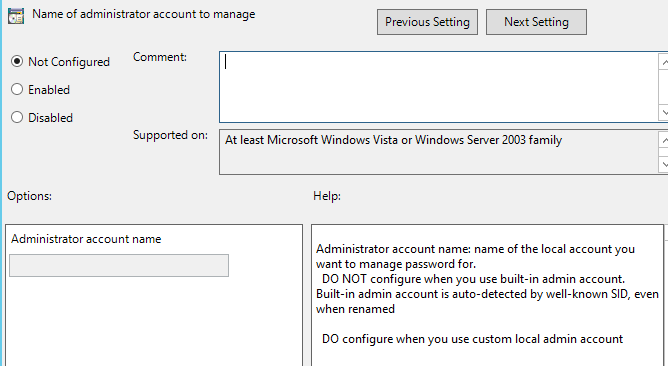Click the Help label
The height and width of the screenshot is (366, 668).
[327, 196]
